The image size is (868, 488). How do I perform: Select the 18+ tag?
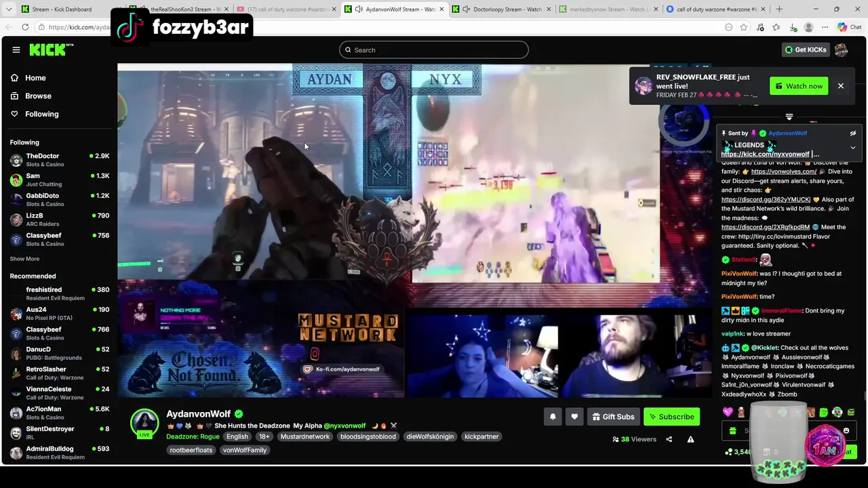264,436
